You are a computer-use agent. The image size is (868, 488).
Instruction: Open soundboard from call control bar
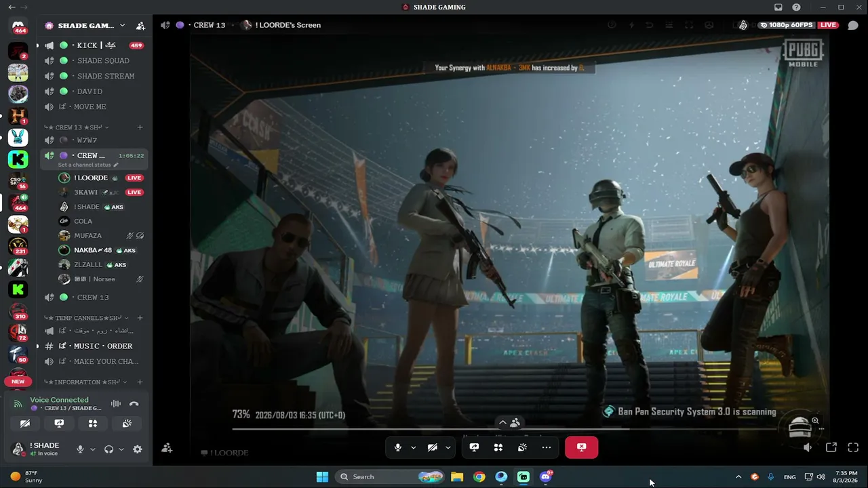(x=522, y=447)
